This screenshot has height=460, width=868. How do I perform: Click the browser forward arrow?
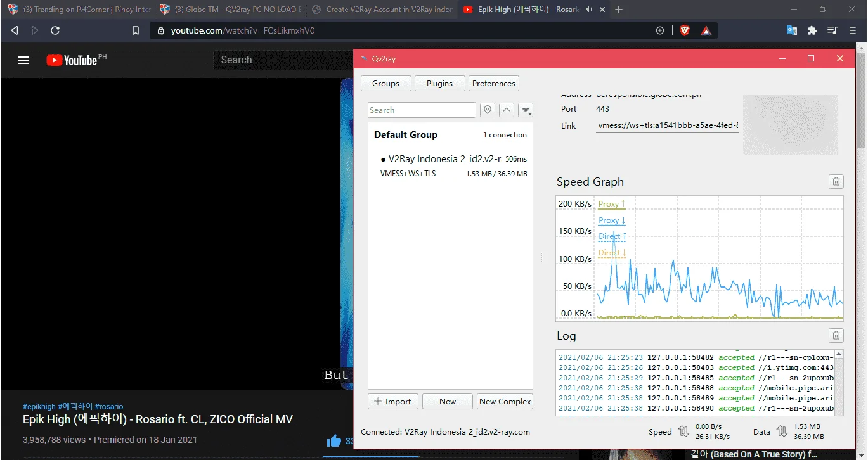(35, 30)
